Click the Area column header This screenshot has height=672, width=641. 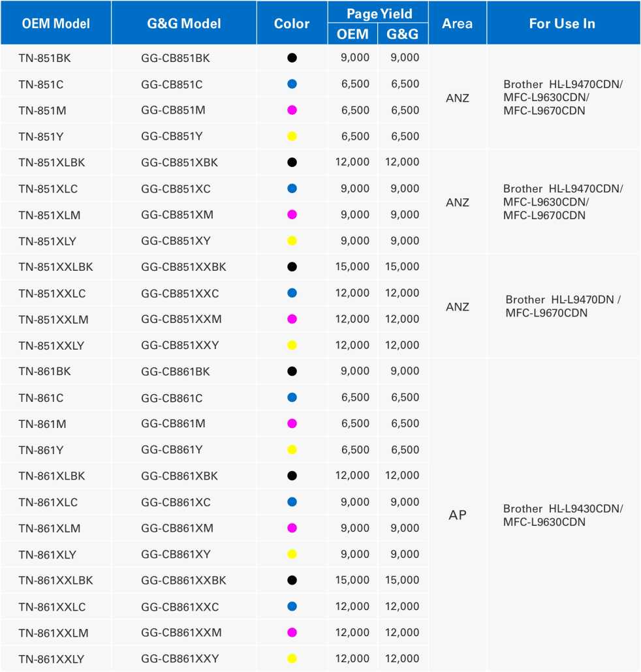pyautogui.click(x=458, y=23)
